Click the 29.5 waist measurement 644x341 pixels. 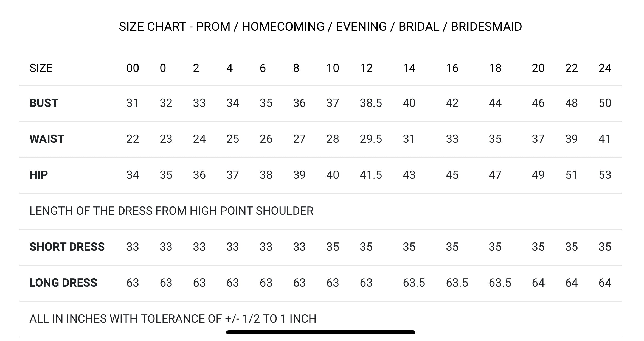click(371, 139)
